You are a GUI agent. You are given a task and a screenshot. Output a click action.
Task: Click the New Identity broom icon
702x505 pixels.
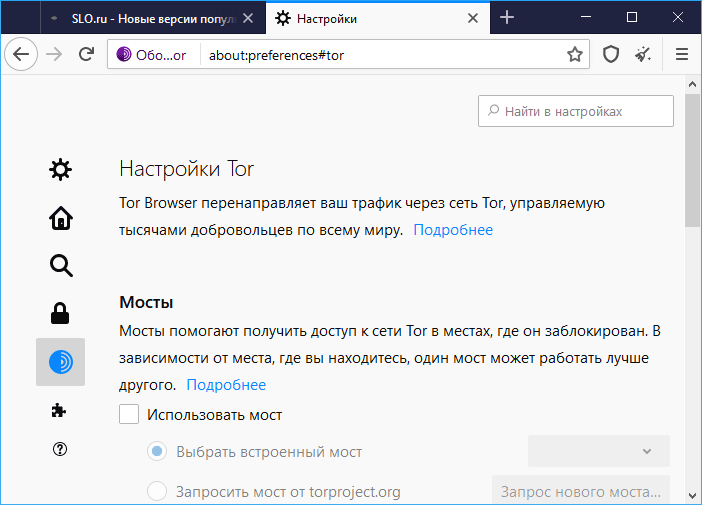pyautogui.click(x=643, y=55)
